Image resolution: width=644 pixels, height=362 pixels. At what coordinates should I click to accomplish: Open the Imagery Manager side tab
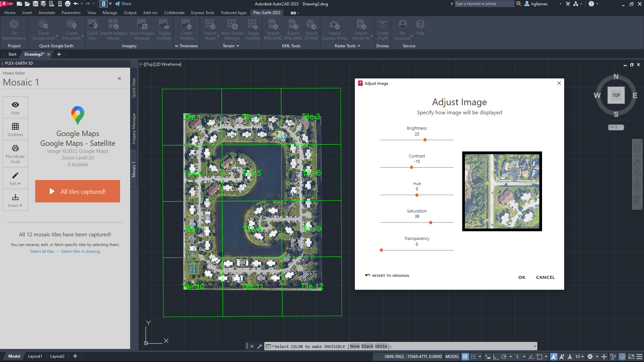(134, 129)
